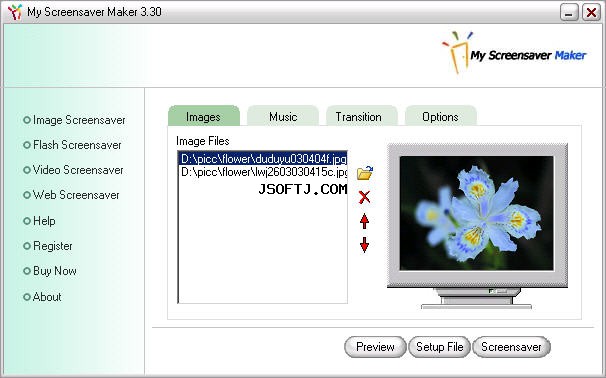The width and height of the screenshot is (606, 378).
Task: Click the Screensaver button
Action: pos(511,347)
